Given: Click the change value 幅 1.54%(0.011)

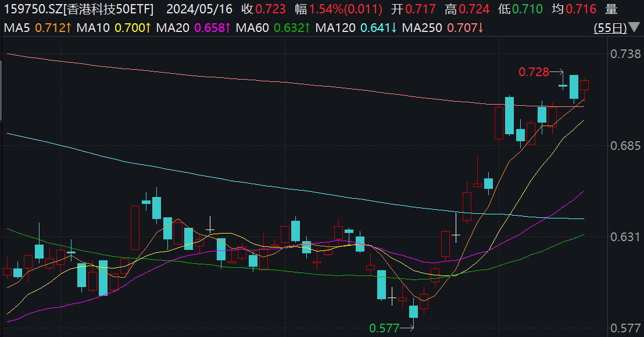Looking at the screenshot, I should point(338,9).
